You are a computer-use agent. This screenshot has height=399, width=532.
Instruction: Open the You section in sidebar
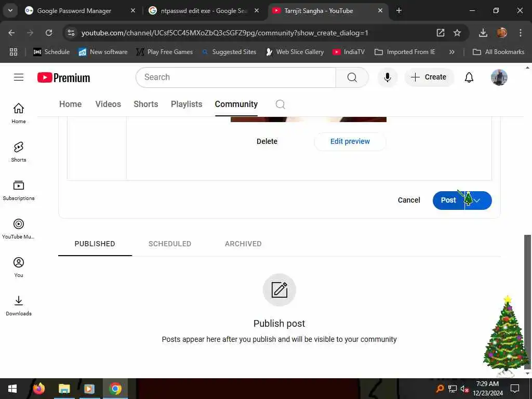pos(19,268)
